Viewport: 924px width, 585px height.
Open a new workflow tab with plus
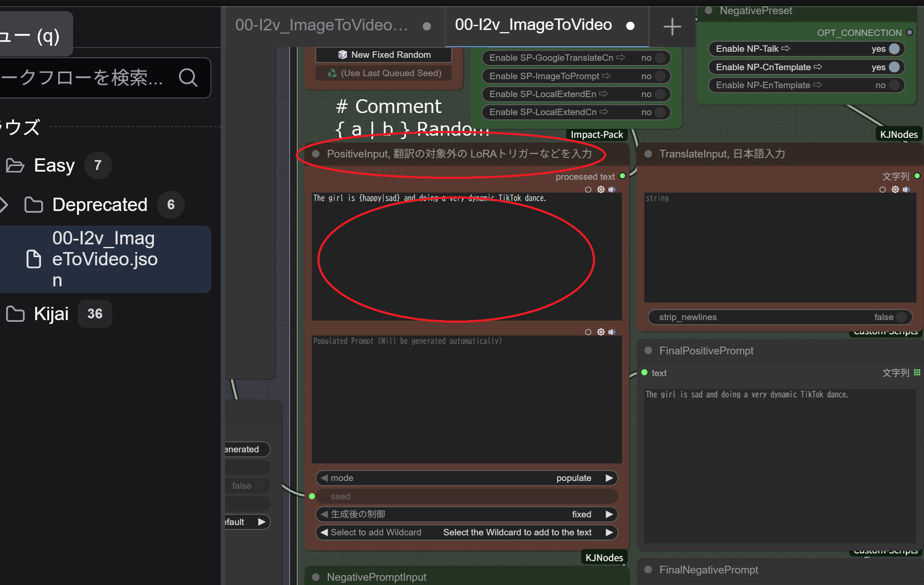(x=672, y=27)
